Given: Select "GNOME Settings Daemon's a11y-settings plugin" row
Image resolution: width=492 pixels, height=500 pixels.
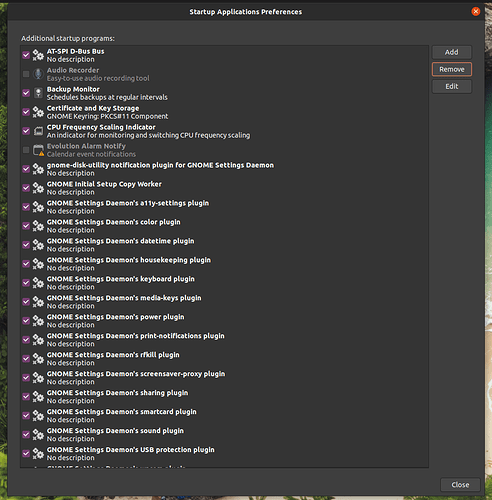Looking at the screenshot, I should [x=224, y=207].
